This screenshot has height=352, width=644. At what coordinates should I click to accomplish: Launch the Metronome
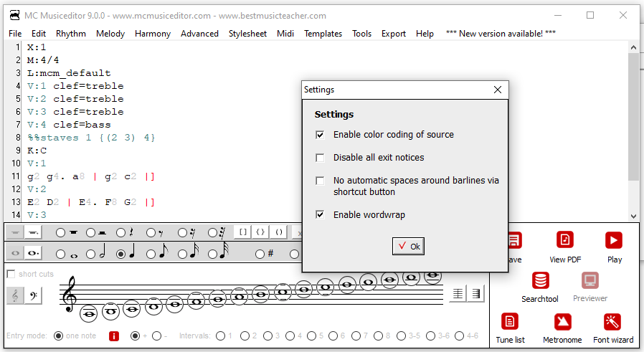(x=562, y=322)
